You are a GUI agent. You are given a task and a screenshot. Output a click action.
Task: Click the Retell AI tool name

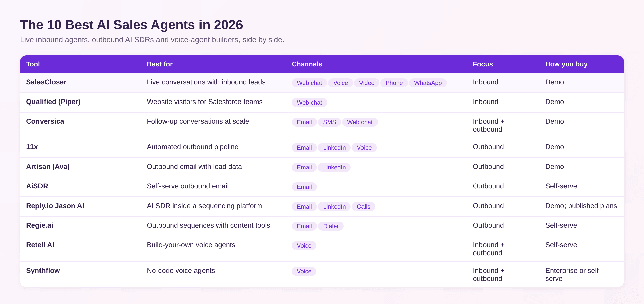[x=40, y=245]
